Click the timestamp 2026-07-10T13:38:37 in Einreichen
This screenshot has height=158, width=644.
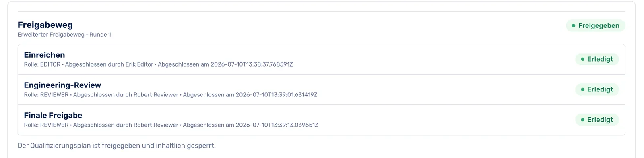[252, 64]
